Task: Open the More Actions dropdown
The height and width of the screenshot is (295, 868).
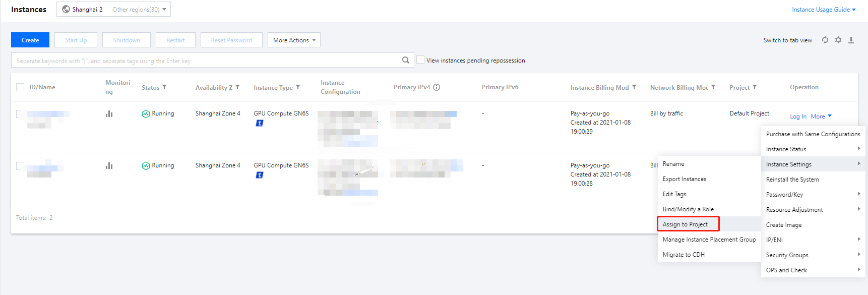Action: click(294, 40)
